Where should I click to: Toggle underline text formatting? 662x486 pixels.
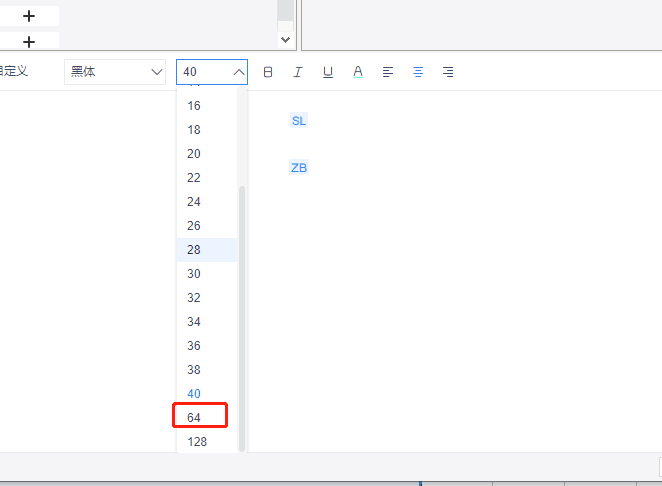328,72
